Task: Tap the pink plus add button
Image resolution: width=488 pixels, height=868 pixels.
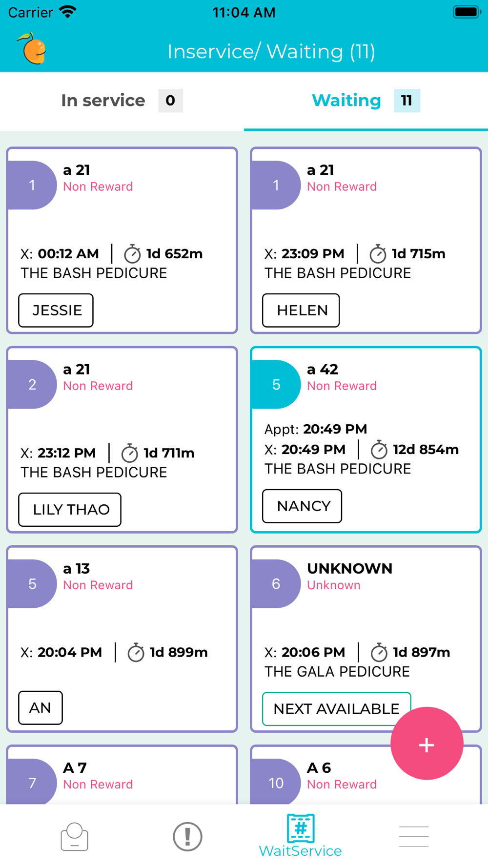Action: click(427, 744)
